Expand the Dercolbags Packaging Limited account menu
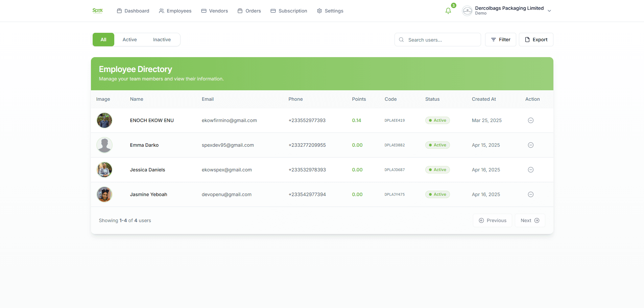644x308 pixels. click(549, 11)
